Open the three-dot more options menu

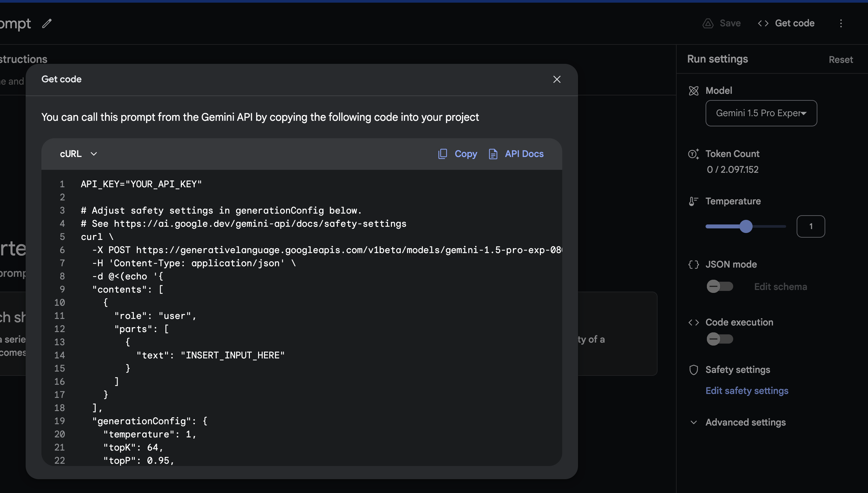[x=841, y=23]
